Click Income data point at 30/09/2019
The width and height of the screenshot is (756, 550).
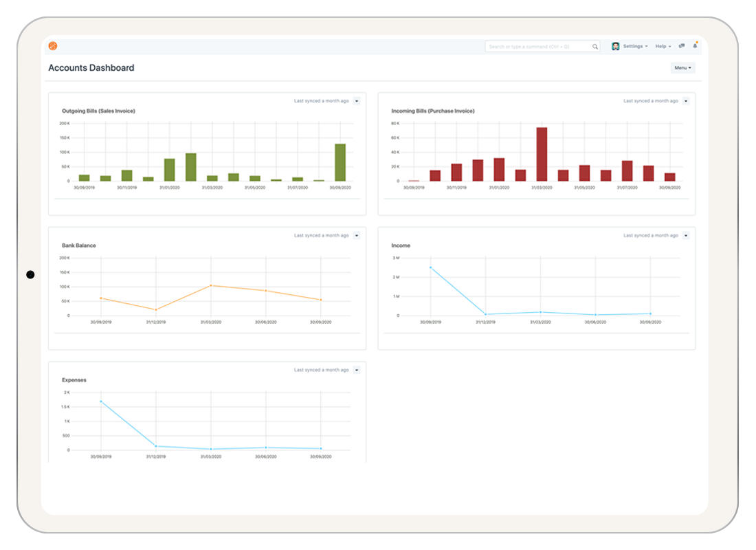click(x=430, y=267)
